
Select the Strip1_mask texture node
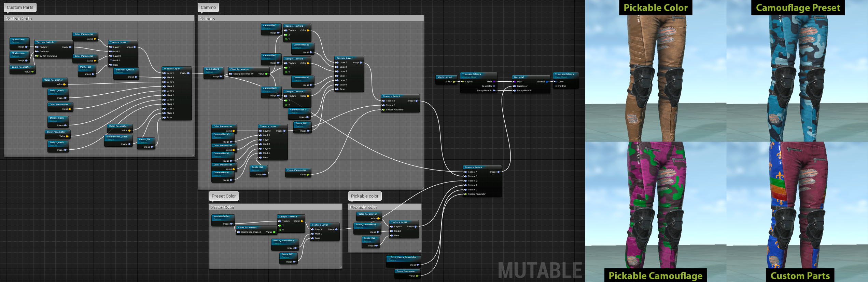[58, 95]
